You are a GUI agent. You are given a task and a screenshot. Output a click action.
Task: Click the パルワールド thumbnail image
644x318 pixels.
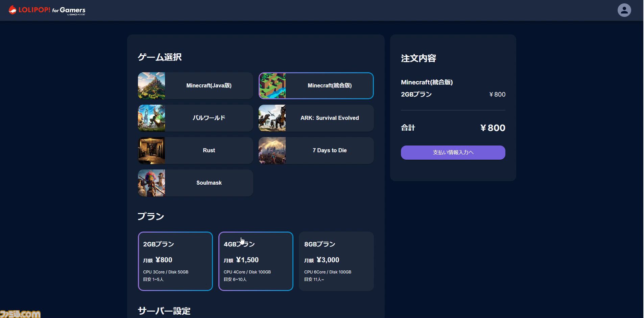click(151, 118)
